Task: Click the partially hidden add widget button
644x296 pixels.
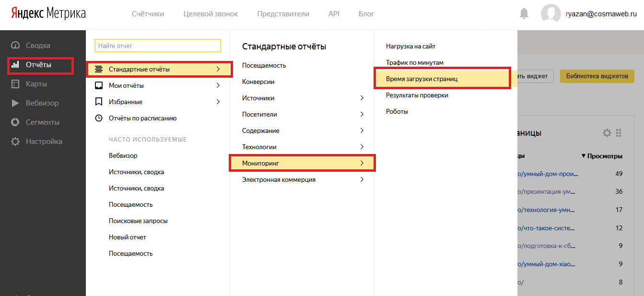Action: 536,76
